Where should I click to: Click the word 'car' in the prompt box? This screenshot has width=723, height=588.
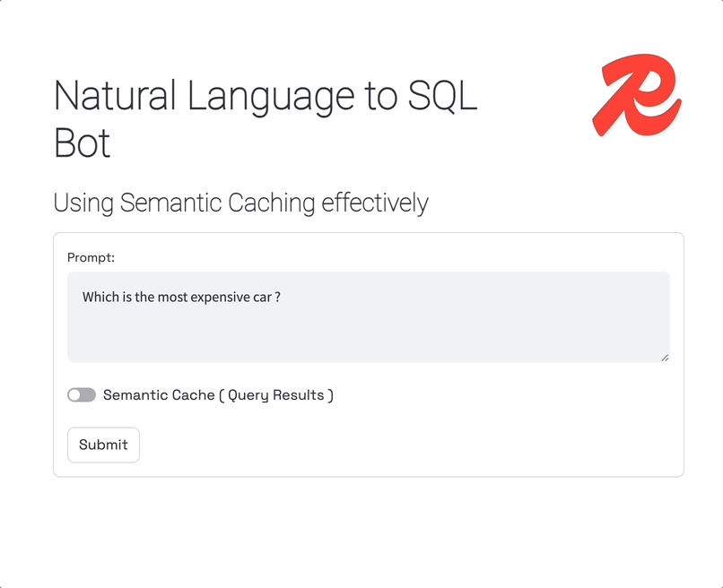pyautogui.click(x=260, y=297)
